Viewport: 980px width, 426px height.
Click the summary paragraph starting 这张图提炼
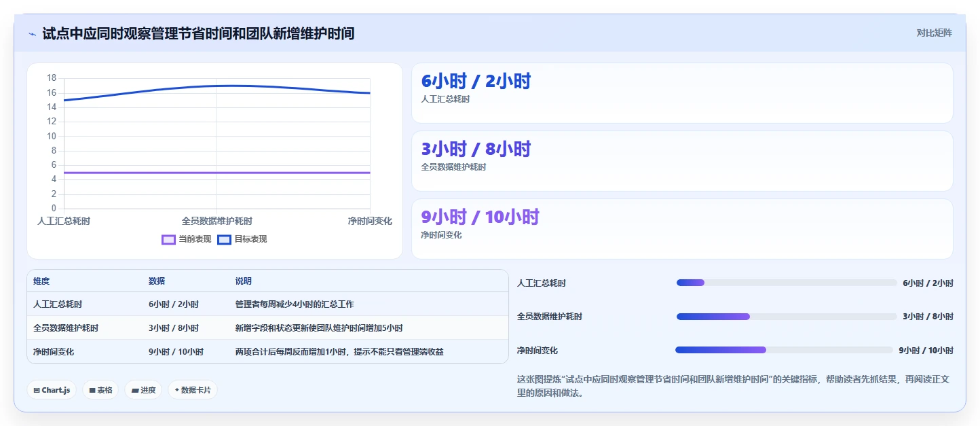733,386
